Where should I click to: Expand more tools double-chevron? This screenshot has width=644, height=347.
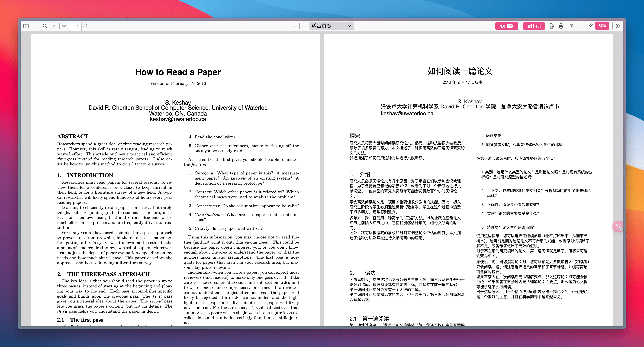[x=618, y=26]
